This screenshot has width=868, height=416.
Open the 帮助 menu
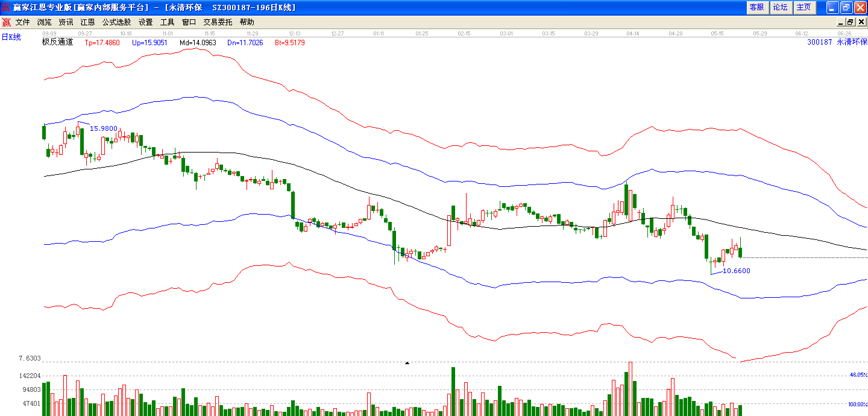pyautogui.click(x=247, y=22)
